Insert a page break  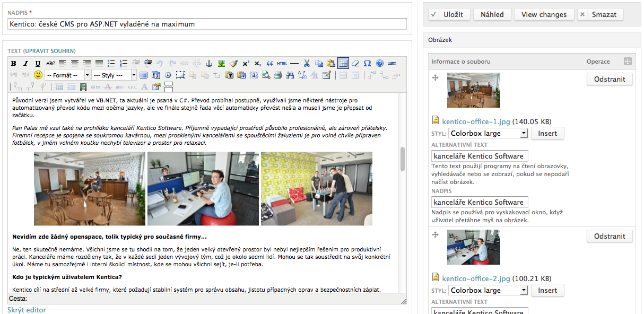point(169,86)
